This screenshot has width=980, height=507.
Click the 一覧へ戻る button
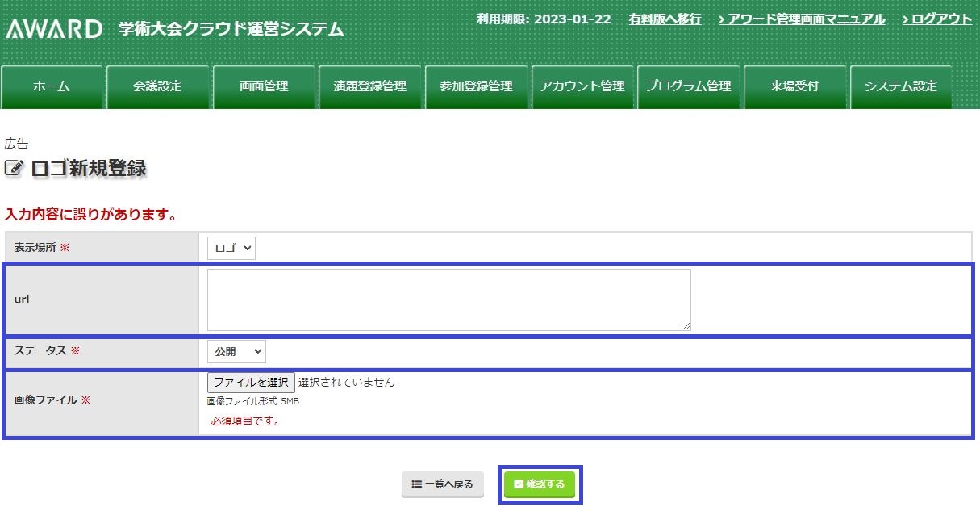[x=443, y=484]
